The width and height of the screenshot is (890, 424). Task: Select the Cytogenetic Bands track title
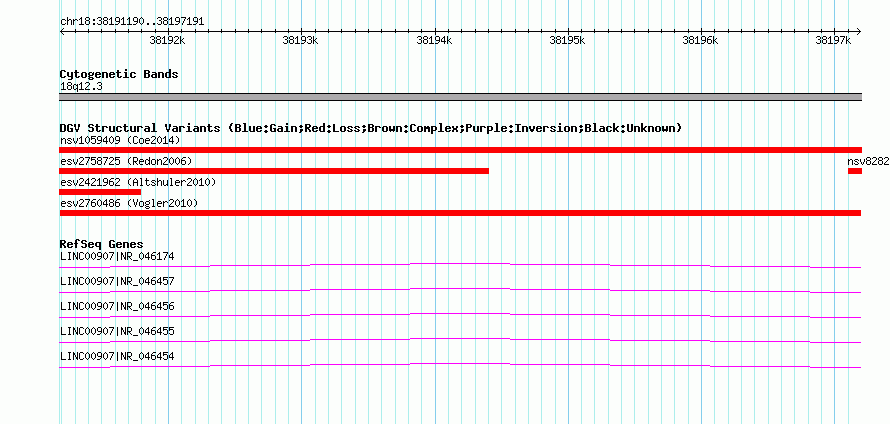coord(119,74)
